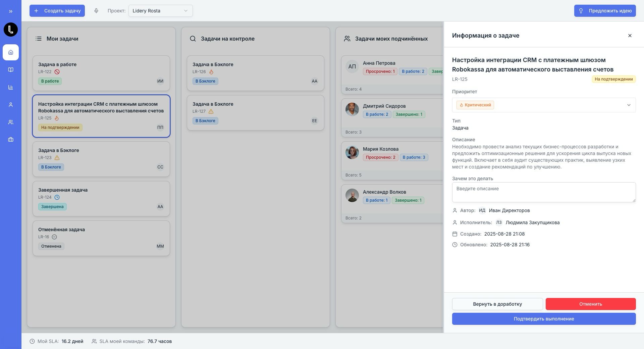
Task: Click the round company logo in sidebar
Action: tap(11, 30)
